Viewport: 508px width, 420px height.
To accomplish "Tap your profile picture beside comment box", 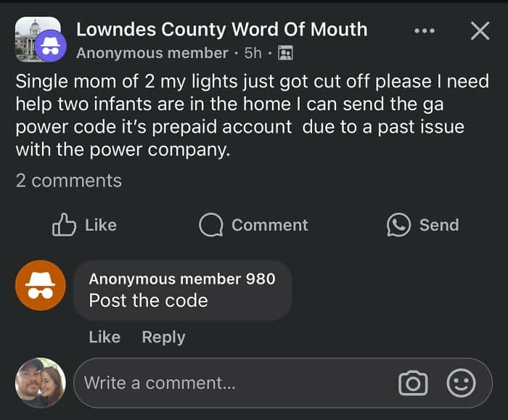I will click(41, 383).
